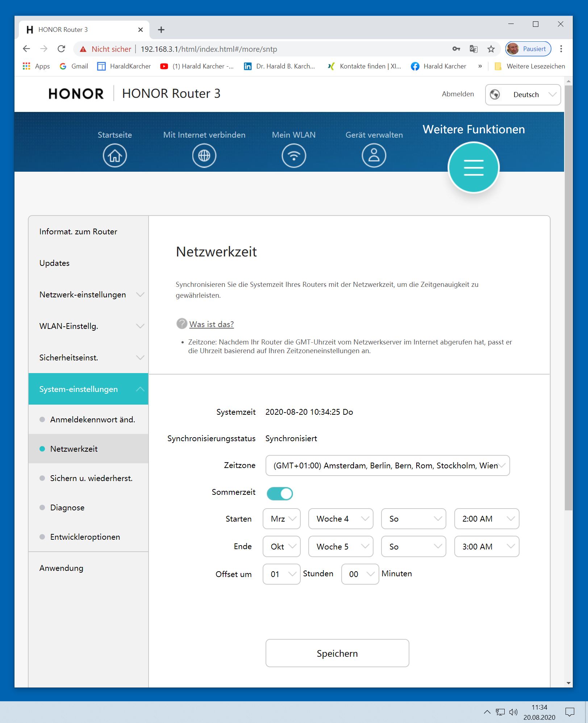Open the Chrome three-dot menu
588x723 pixels.
561,49
